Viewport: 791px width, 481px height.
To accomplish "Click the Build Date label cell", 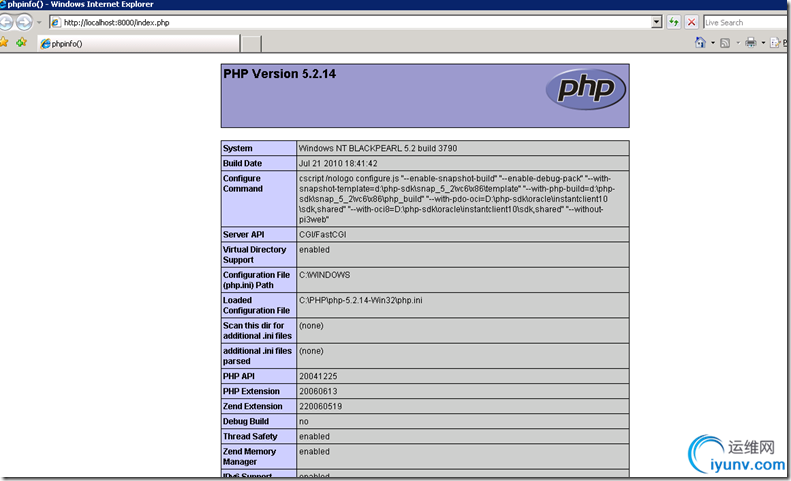I will click(x=258, y=164).
